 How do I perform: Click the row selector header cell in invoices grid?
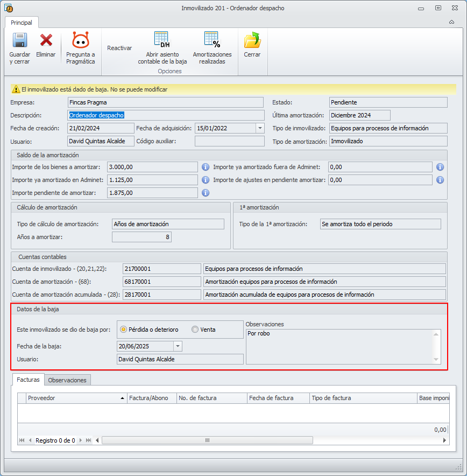click(x=22, y=398)
